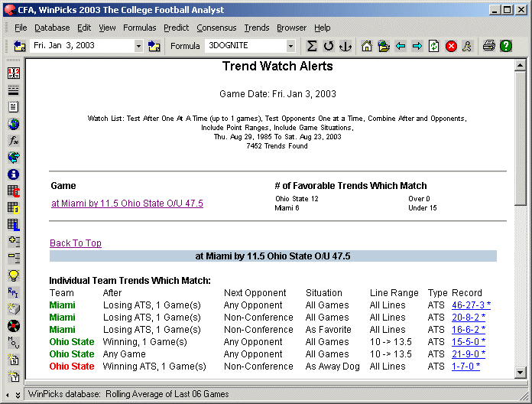
Task: Click the MoV sidebar icon
Action: pos(14,343)
